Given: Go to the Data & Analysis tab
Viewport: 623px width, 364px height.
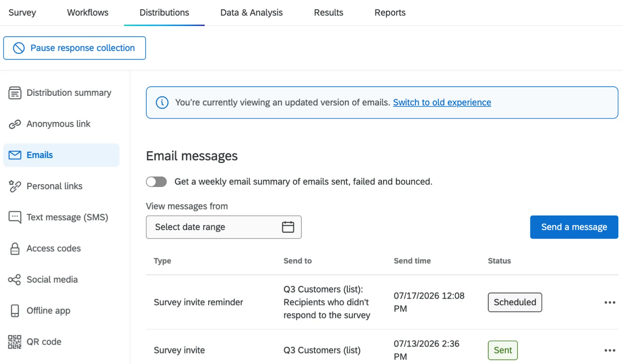Looking at the screenshot, I should point(251,12).
